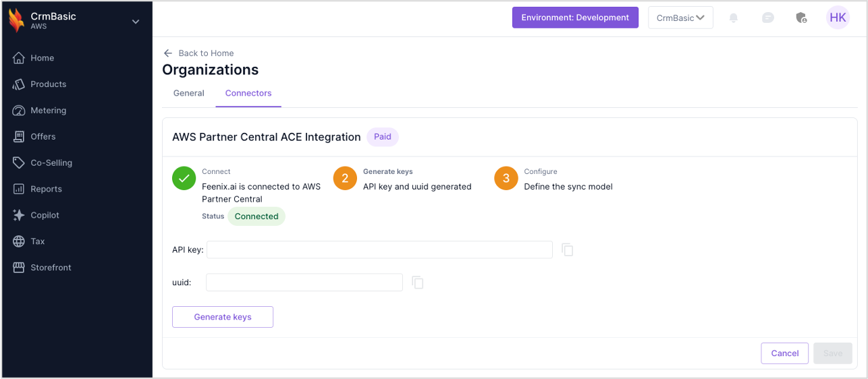The height and width of the screenshot is (379, 868).
Task: Open Copilot from the sidebar
Action: (x=45, y=215)
